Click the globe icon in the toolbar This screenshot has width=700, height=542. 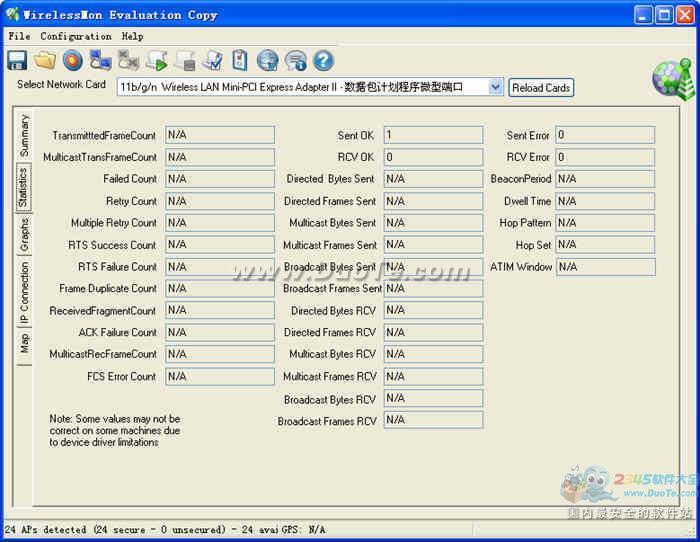tap(268, 61)
